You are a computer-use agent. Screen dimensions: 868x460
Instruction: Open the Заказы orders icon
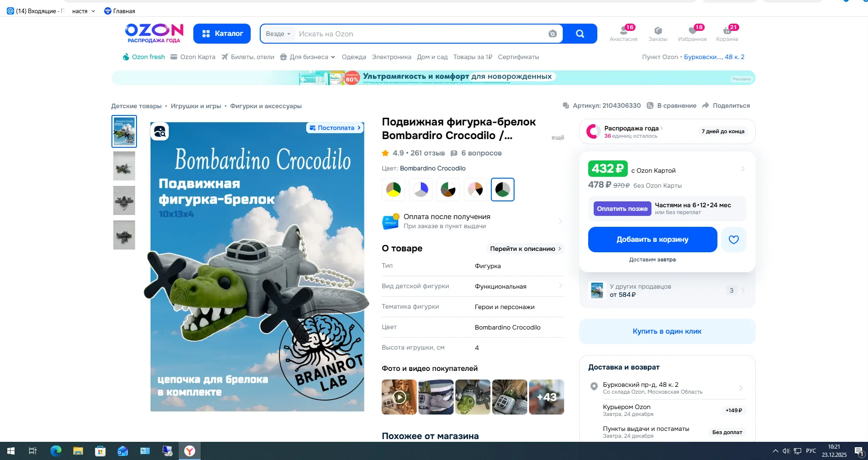coord(657,33)
